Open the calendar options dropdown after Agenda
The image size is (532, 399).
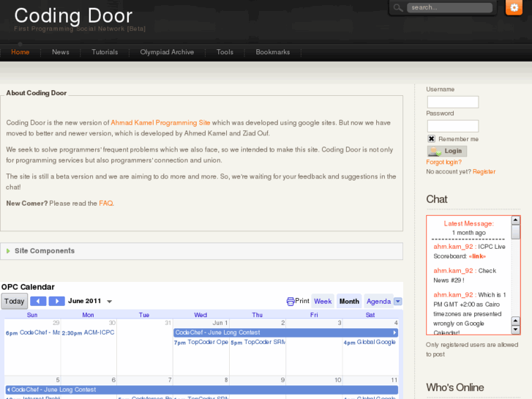coord(398,301)
